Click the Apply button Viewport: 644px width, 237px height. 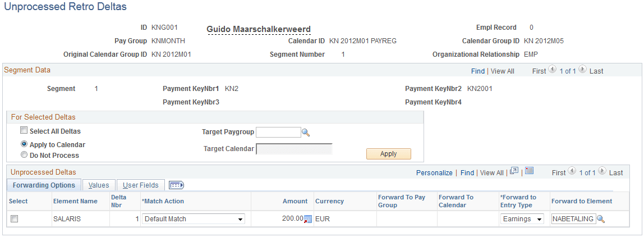click(389, 154)
